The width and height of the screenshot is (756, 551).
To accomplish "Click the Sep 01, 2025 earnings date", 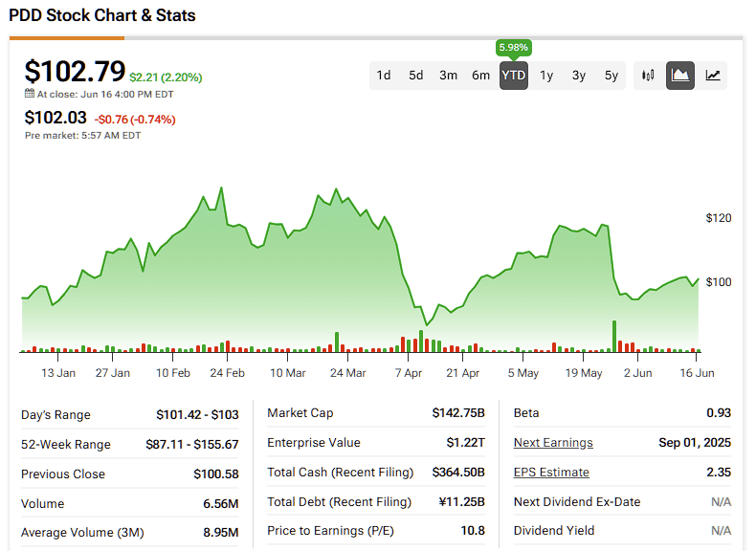I will point(695,443).
